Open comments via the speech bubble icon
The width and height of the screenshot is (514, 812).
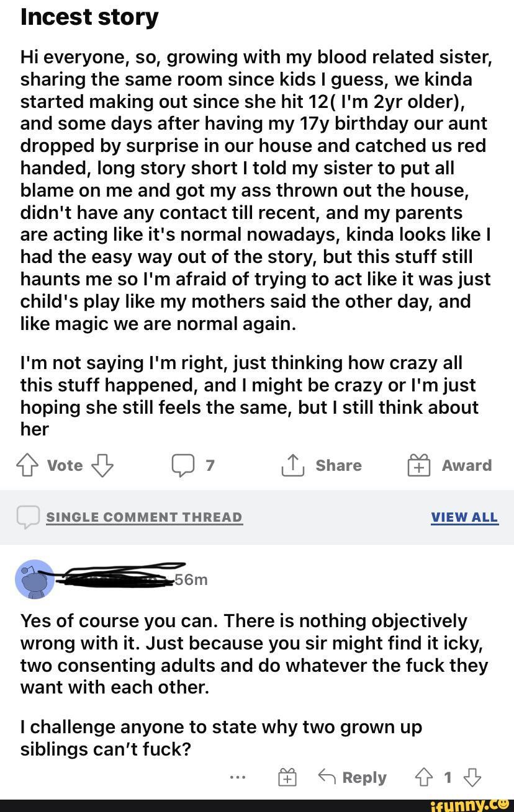[183, 466]
